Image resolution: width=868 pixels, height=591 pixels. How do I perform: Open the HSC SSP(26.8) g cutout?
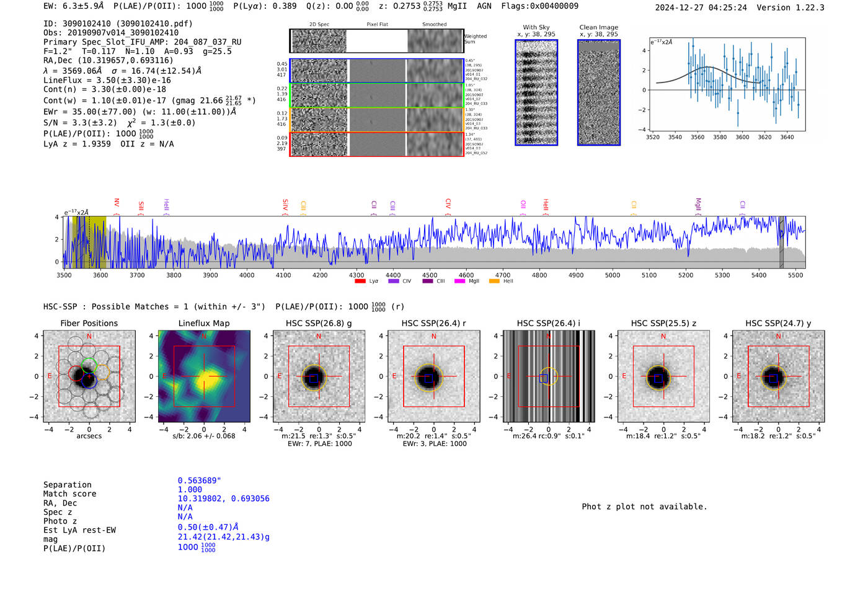coord(319,376)
